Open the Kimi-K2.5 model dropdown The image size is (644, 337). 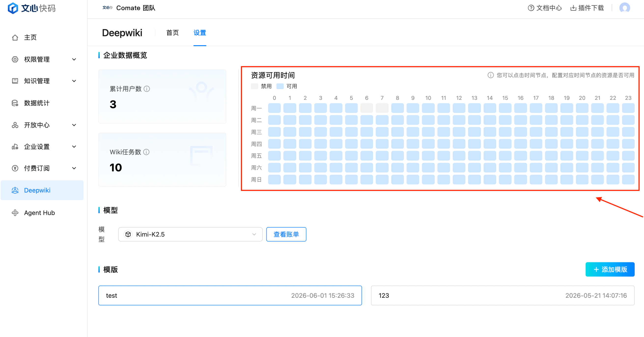[x=190, y=234]
